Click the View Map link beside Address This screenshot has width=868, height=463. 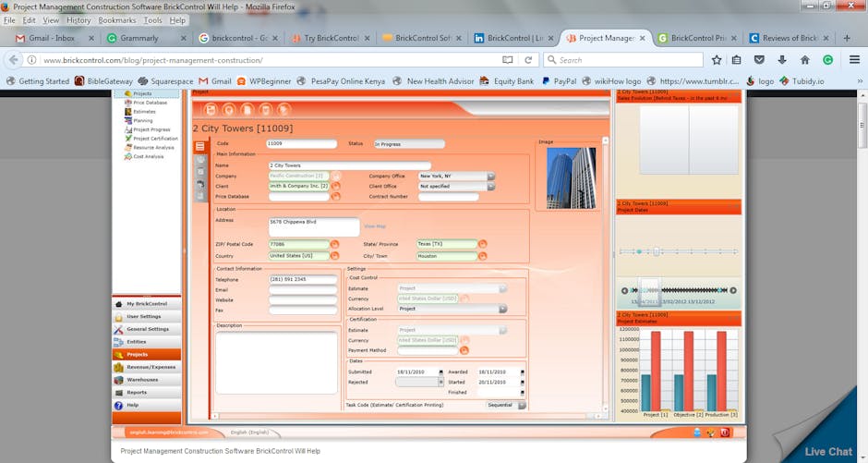click(375, 226)
